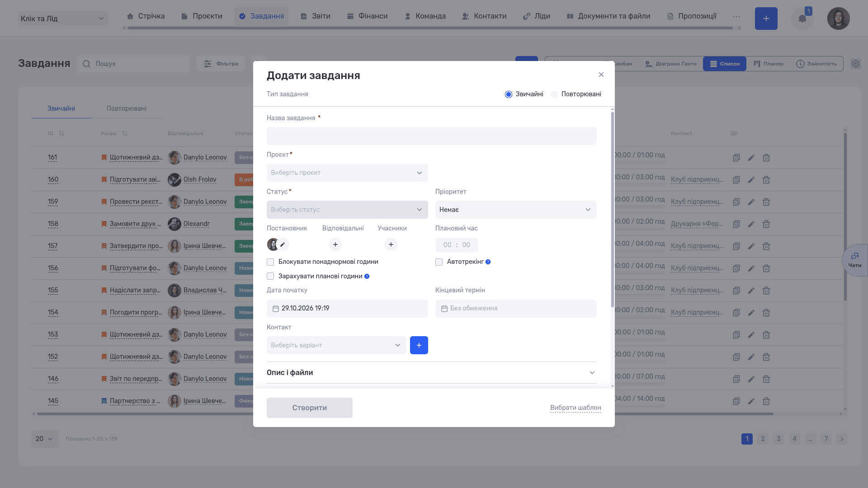Click blue plus button in top bar
868x488 pixels.
pos(766,19)
